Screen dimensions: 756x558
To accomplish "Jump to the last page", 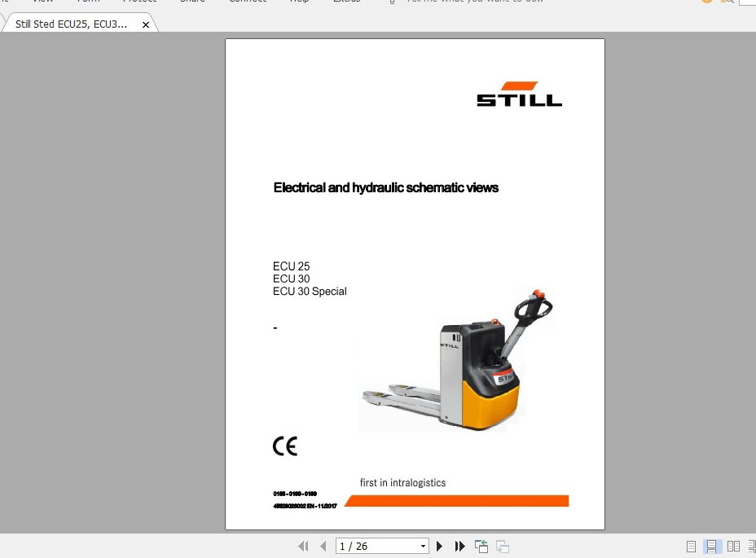I will (x=459, y=546).
